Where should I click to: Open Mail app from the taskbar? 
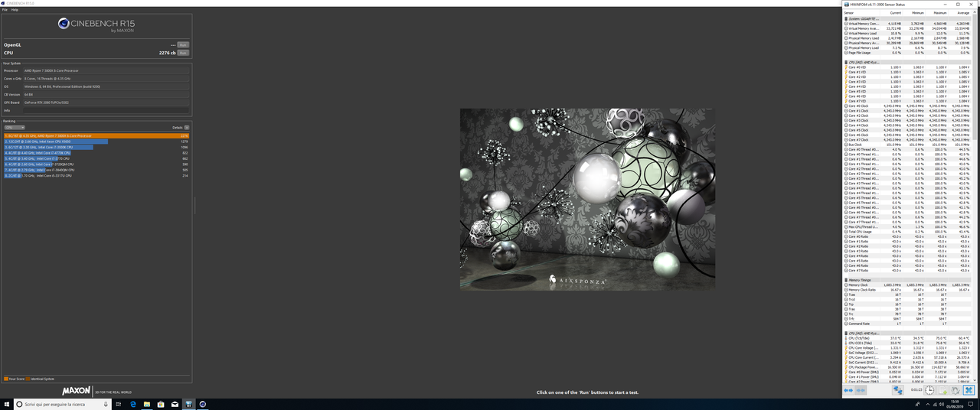[x=175, y=404]
